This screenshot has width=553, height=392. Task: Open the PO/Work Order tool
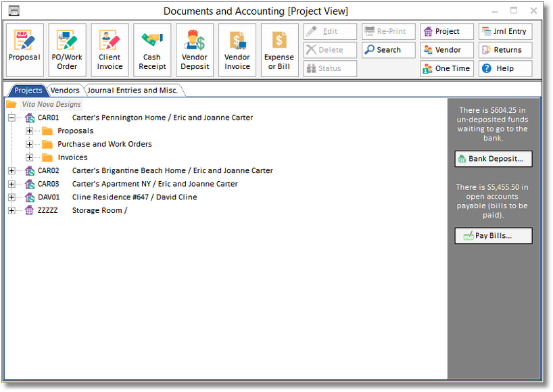[67, 50]
